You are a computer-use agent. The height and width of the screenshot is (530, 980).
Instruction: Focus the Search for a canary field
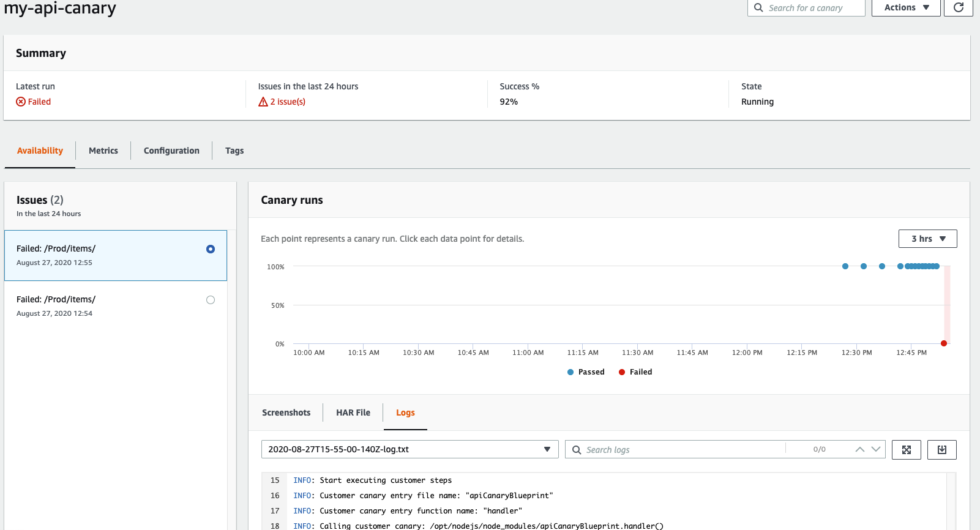[x=806, y=7]
